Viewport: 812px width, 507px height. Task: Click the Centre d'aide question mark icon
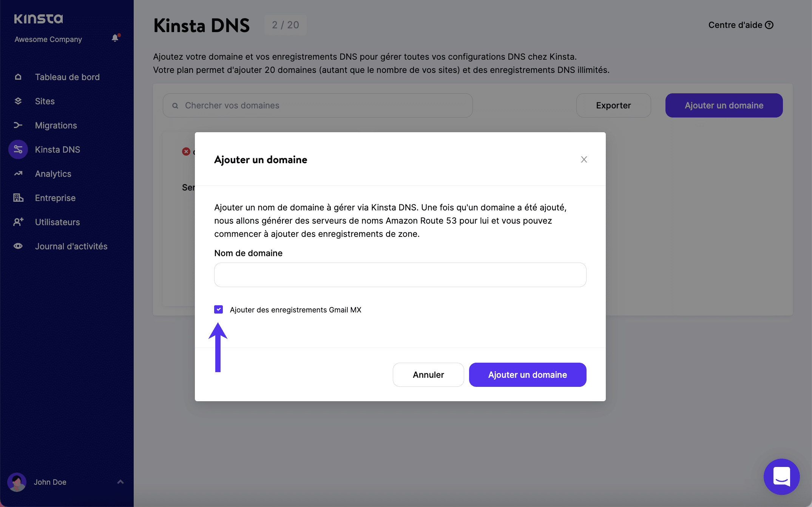click(769, 25)
